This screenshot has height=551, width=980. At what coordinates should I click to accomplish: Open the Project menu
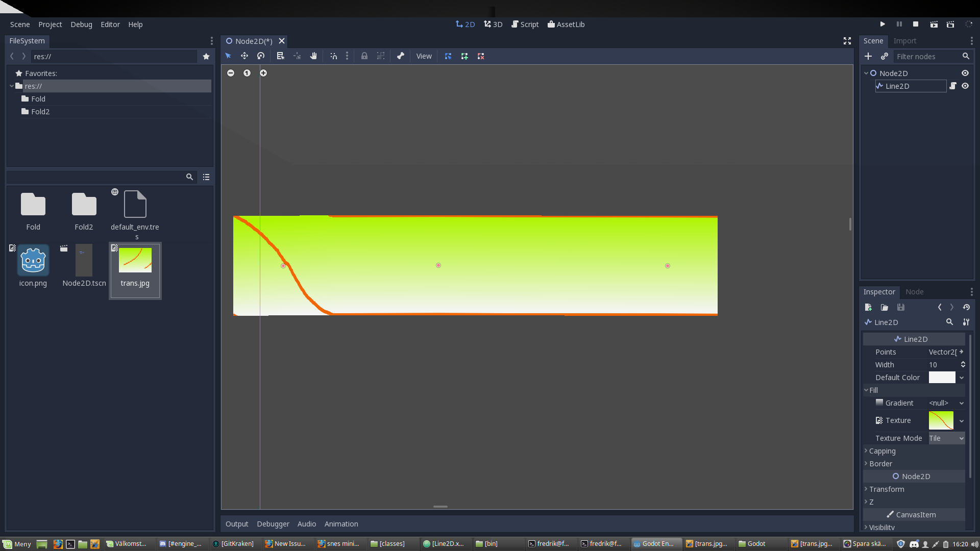click(50, 24)
